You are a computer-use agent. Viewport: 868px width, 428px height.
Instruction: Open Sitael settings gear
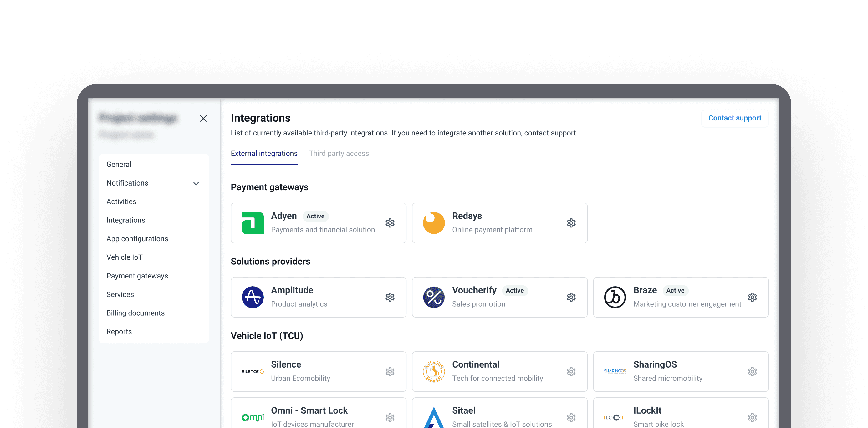[571, 418]
